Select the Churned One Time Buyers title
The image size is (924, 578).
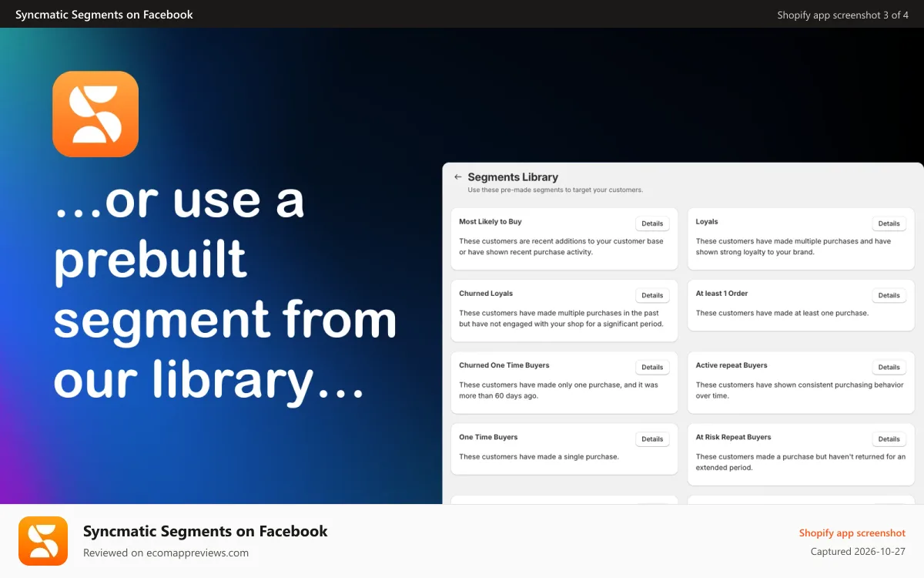pyautogui.click(x=504, y=365)
